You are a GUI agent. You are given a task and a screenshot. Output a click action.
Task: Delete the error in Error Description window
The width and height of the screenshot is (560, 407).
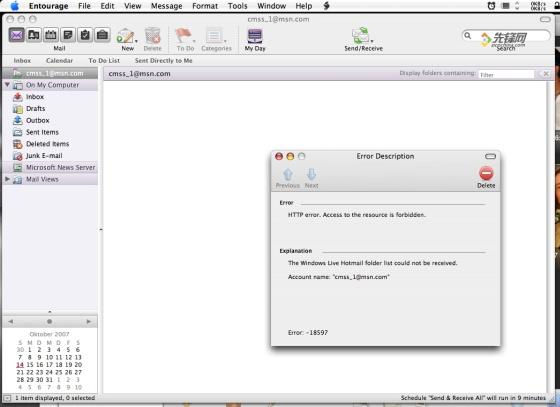[486, 177]
